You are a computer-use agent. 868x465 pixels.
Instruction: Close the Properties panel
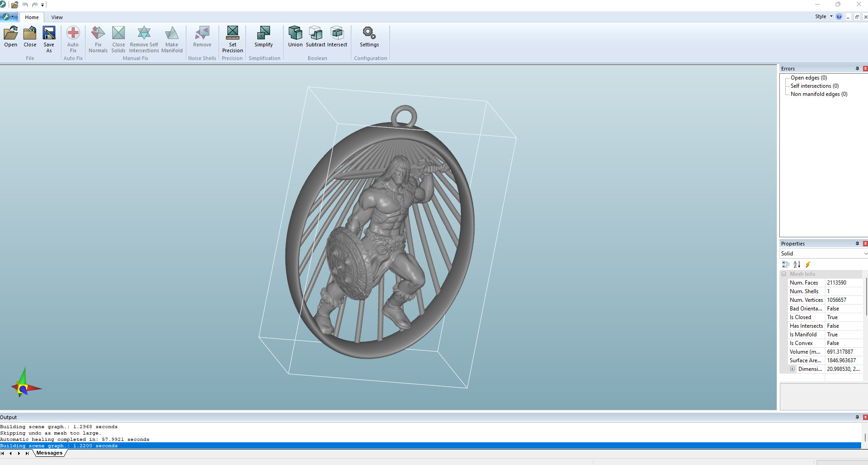865,244
